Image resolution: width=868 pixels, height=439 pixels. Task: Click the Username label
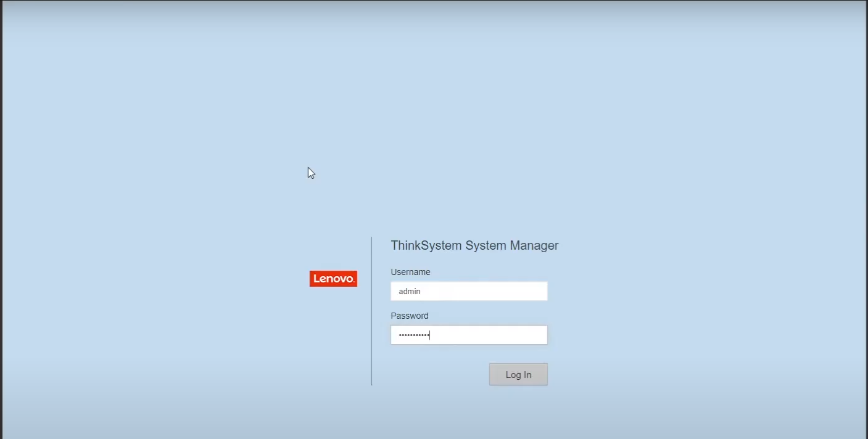(410, 272)
